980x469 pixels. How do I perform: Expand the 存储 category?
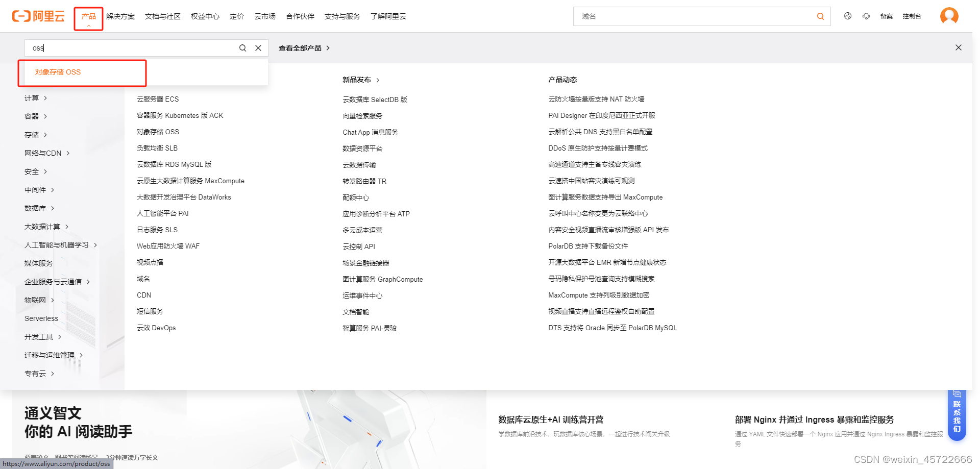(x=36, y=135)
